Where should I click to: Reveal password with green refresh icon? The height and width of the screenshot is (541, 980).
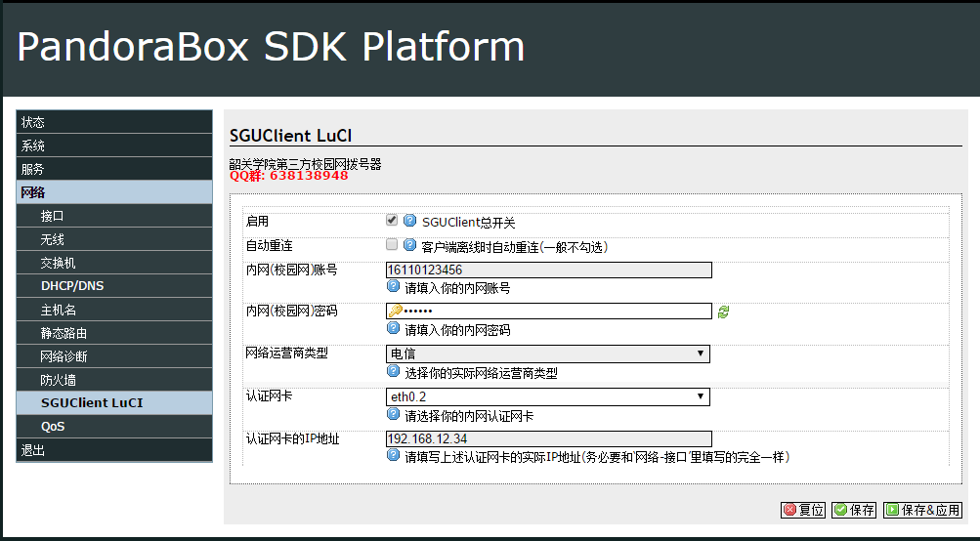click(x=723, y=312)
